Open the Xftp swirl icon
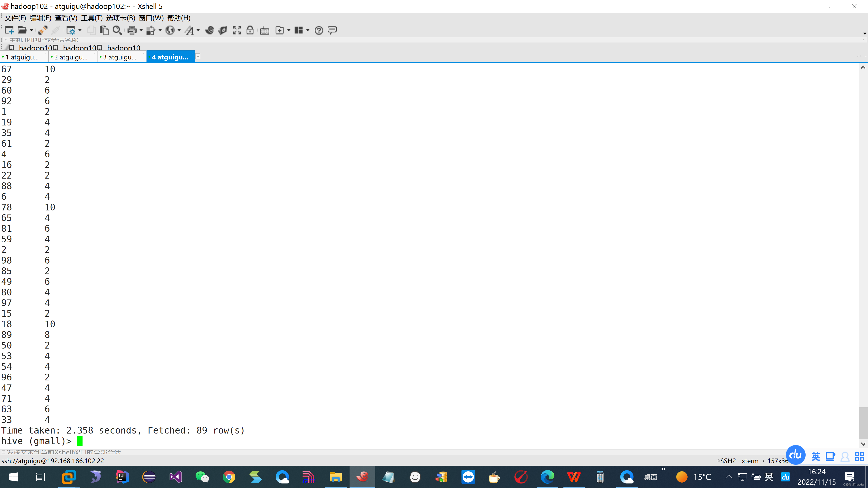868x488 pixels. click(210, 30)
